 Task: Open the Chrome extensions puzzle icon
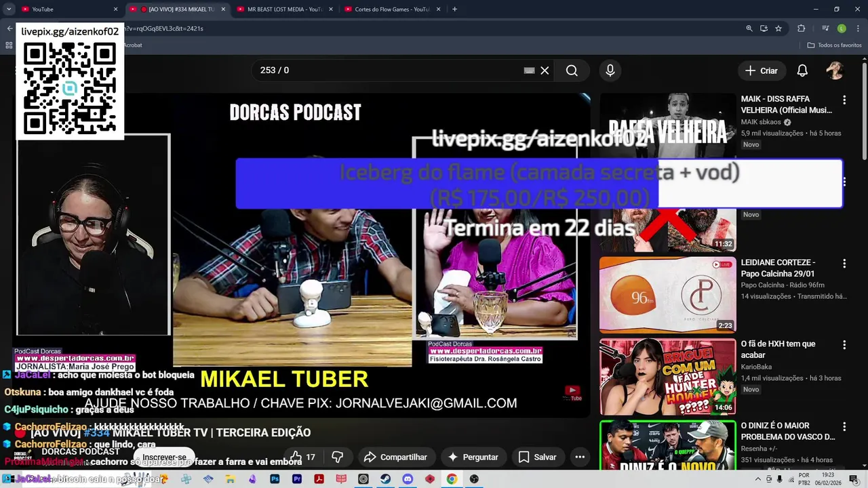[801, 28]
